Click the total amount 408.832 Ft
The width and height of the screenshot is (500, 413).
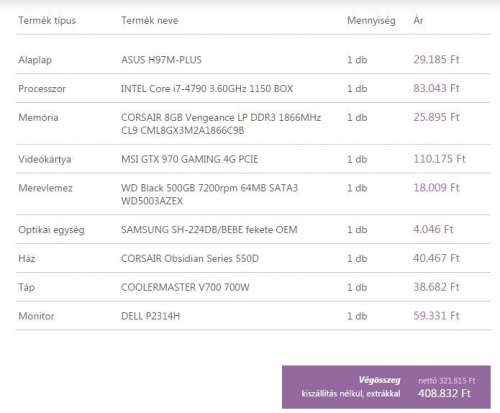(x=444, y=393)
